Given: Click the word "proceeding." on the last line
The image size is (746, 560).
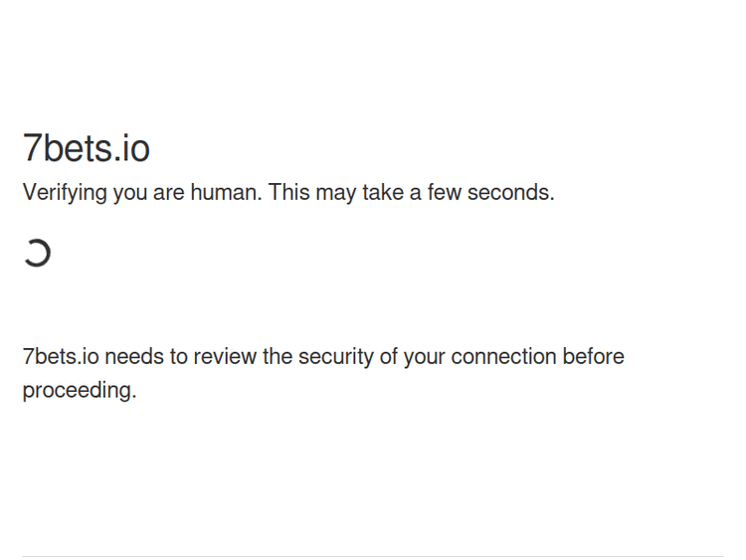Looking at the screenshot, I should tap(80, 391).
